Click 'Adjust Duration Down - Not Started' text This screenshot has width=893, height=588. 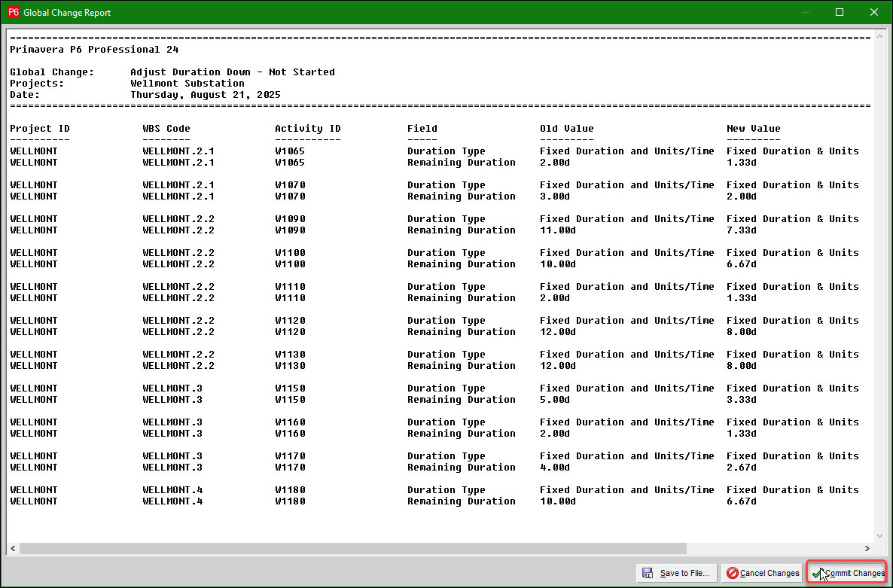coord(232,72)
